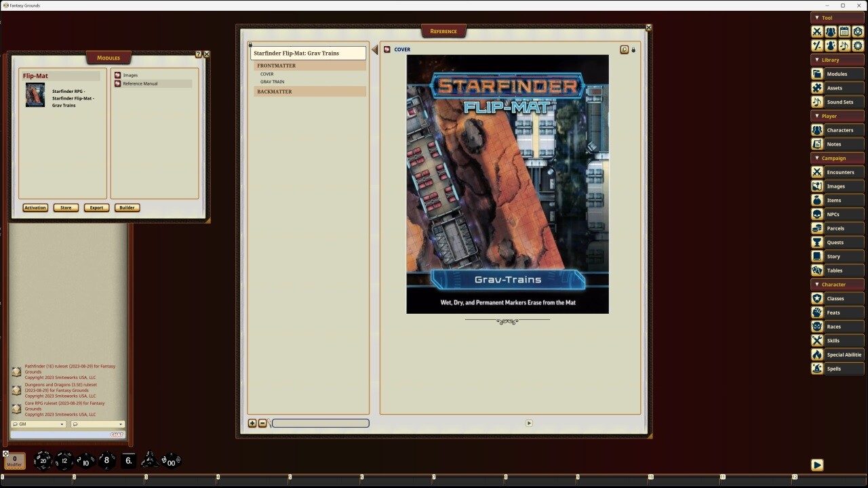
Task: Open the Calendar tool
Action: [x=844, y=31]
